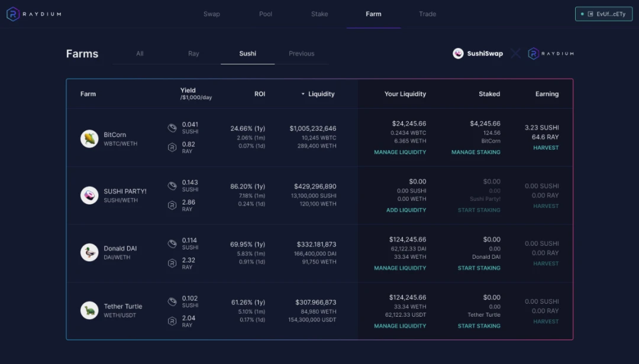Click the 3.23 SUSHI earning amount
Viewport: 639px width, 364px height.
pos(542,128)
